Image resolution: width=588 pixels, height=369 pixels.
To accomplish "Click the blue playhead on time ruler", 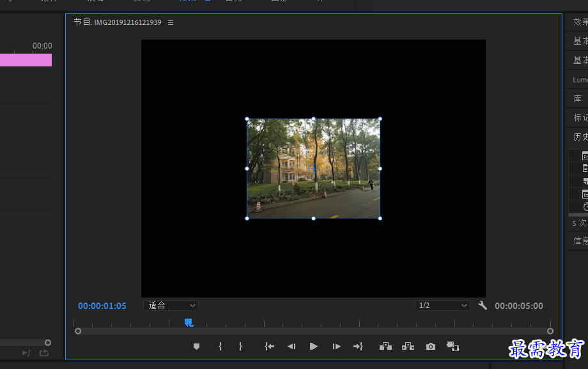I will click(x=189, y=322).
